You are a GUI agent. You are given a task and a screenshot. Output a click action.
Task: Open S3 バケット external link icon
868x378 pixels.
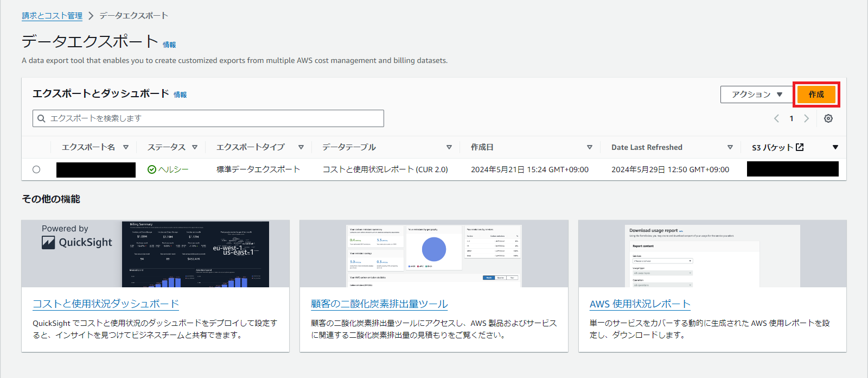tap(800, 147)
